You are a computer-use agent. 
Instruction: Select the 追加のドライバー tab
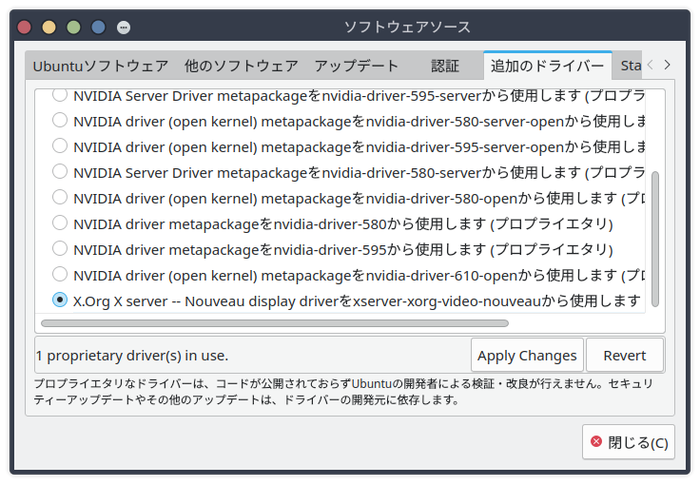coord(547,66)
